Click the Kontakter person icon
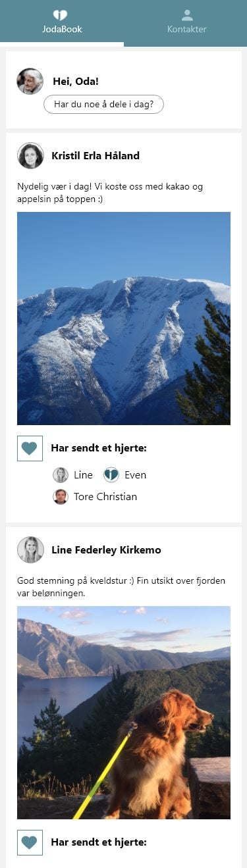Viewport: 247px width, 868px height. (x=187, y=15)
